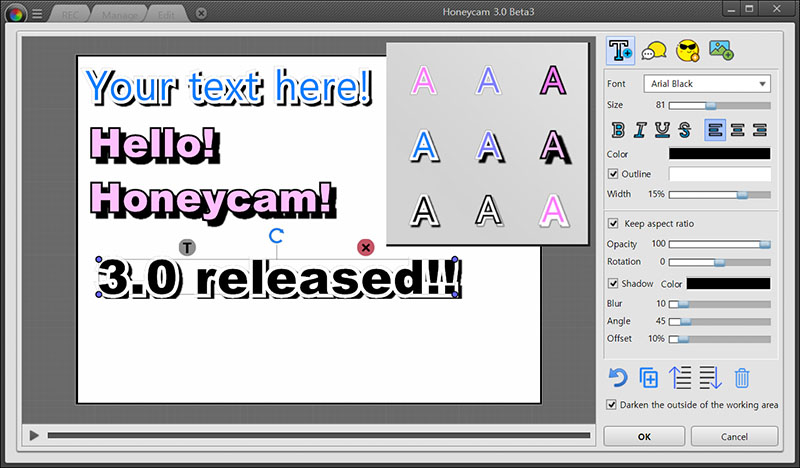Pick the purple A top-middle preset
Image resolution: width=800 pixels, height=468 pixels.
pyautogui.click(x=488, y=80)
